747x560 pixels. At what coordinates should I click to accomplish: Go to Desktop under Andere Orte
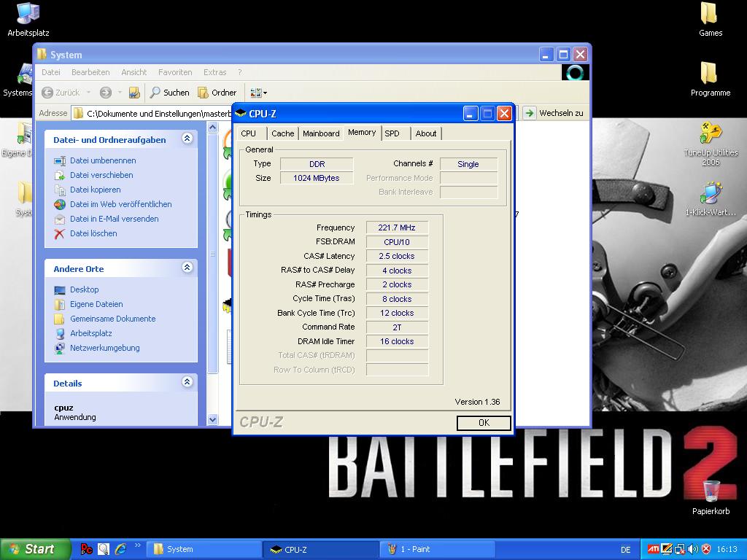85,289
